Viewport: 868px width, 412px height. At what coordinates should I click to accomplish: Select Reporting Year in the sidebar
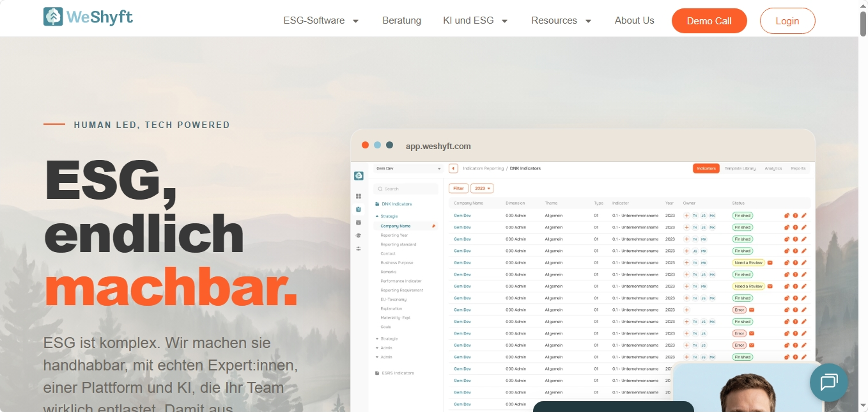click(x=394, y=235)
